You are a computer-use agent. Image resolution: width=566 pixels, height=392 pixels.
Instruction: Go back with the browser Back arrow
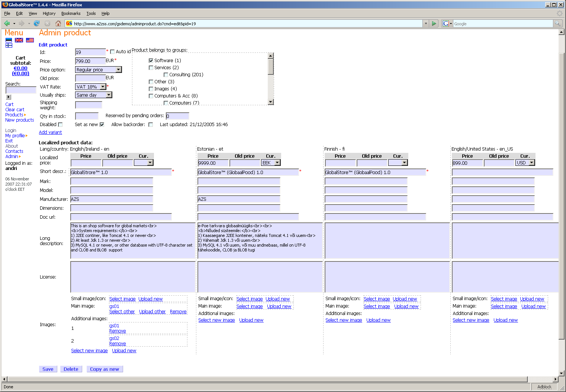point(7,23)
